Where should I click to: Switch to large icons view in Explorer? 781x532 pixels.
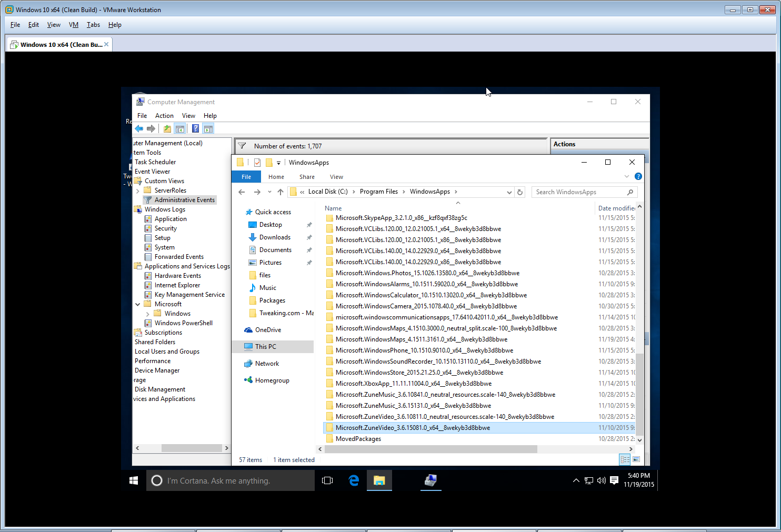[636, 459]
